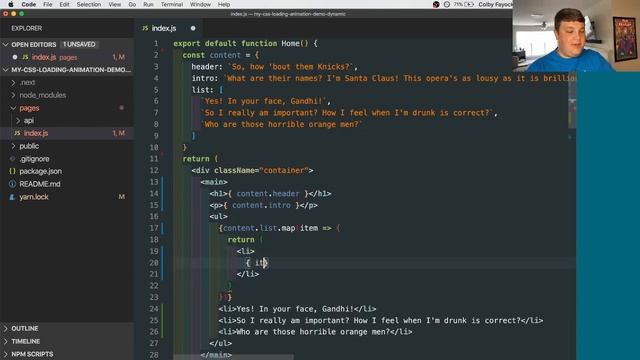Open the File menu

(48, 4)
